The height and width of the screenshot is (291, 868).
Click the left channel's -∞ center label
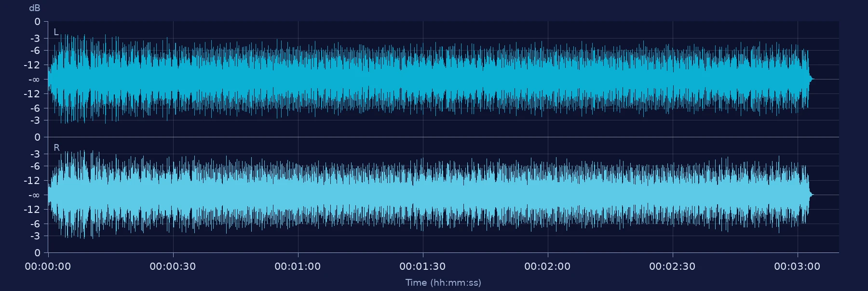34,79
